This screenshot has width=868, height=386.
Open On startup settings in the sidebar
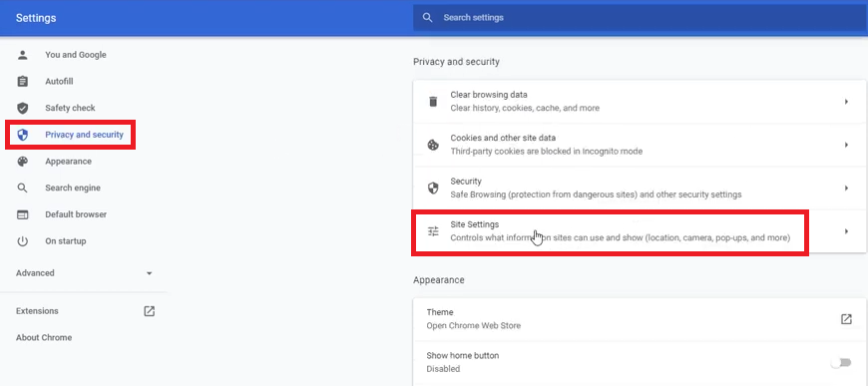66,241
